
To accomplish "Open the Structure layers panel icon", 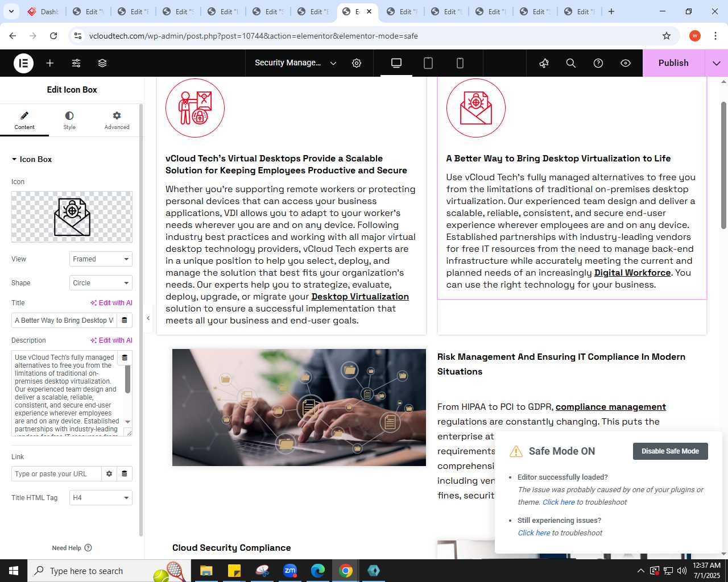I will coord(102,63).
